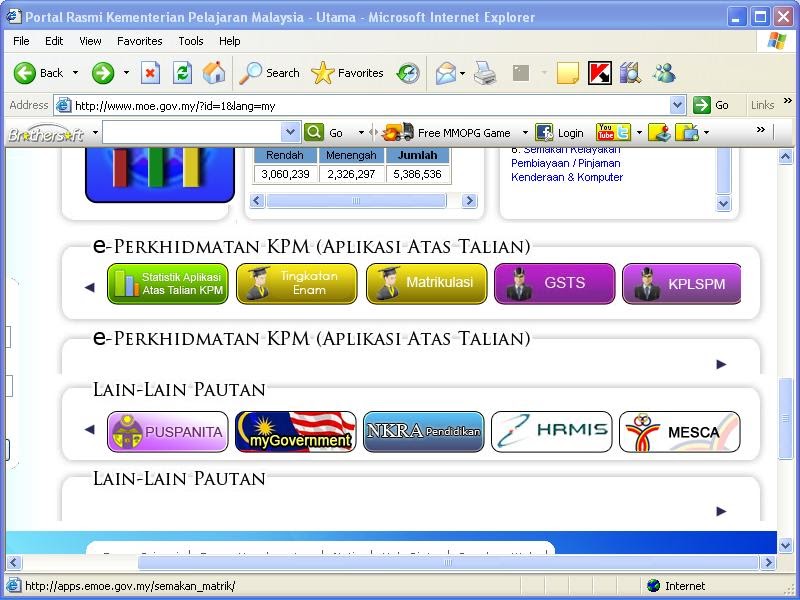The image size is (800, 600).
Task: Open the Edit menu
Action: point(54,41)
